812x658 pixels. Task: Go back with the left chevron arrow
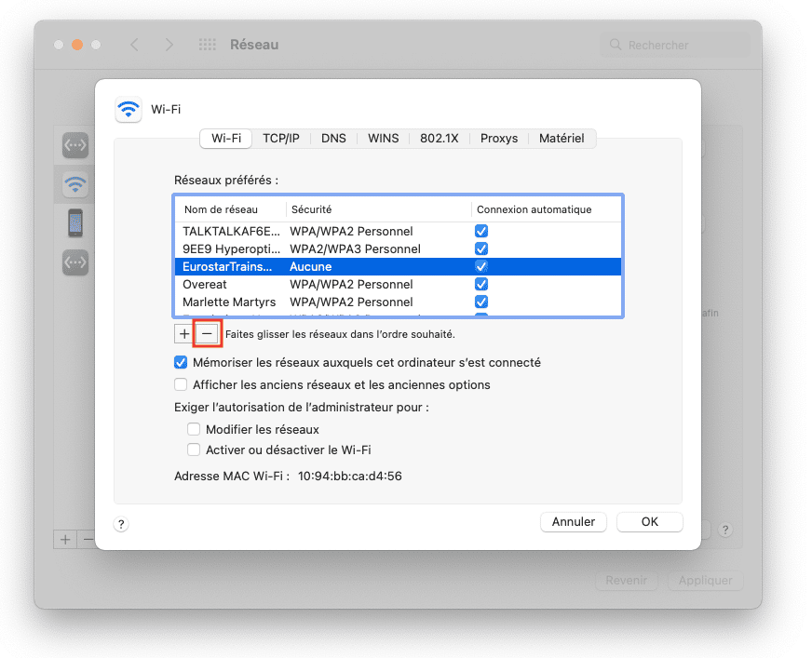(x=134, y=45)
